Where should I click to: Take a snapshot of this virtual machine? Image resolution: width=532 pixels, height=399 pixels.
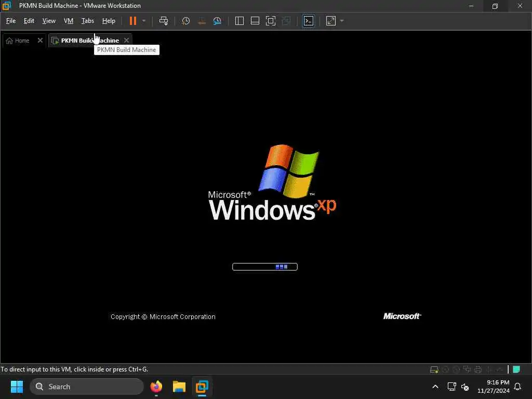tap(185, 21)
